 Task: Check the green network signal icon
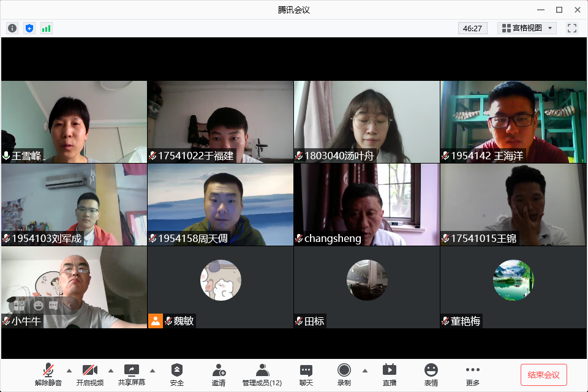pyautogui.click(x=47, y=28)
